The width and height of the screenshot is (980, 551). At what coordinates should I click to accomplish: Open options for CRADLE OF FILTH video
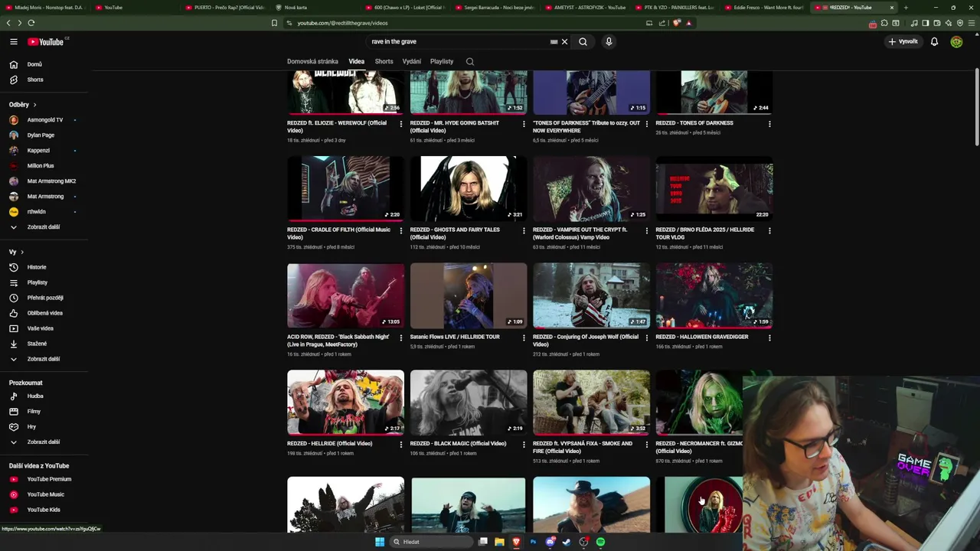[401, 230]
